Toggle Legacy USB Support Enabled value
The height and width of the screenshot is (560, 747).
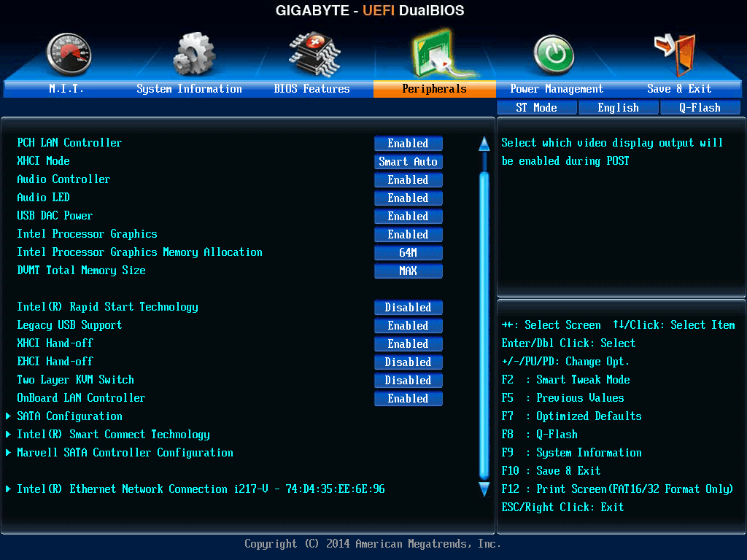tap(409, 326)
